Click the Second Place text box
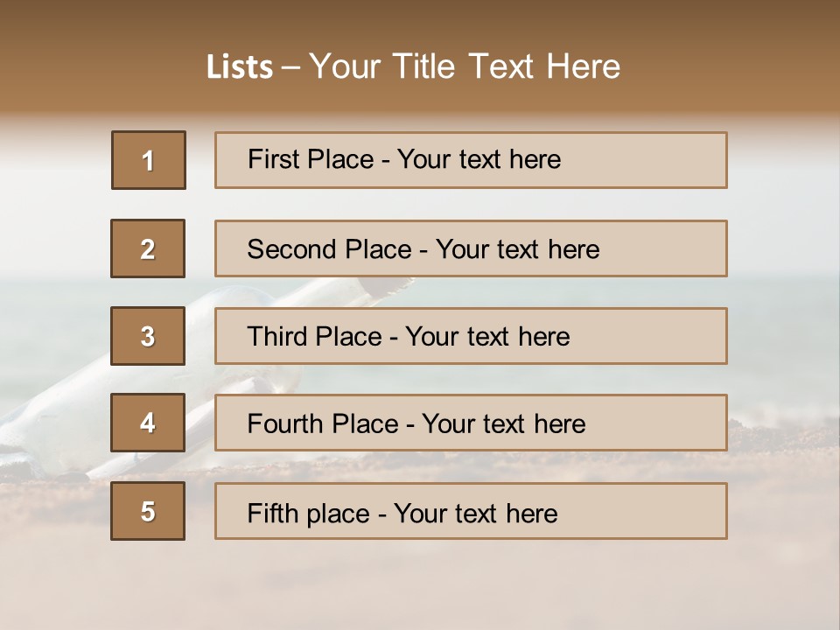 [471, 248]
